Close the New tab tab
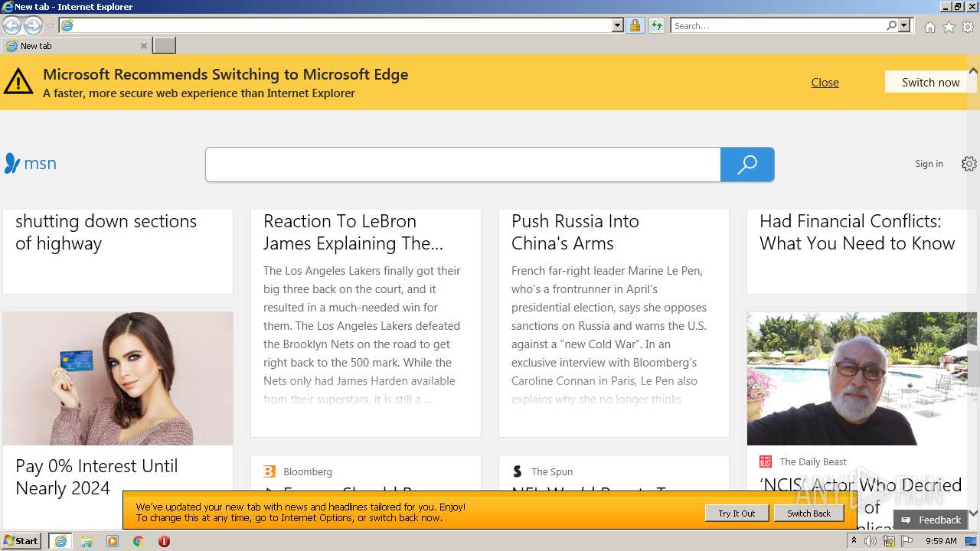980x551 pixels. [143, 46]
